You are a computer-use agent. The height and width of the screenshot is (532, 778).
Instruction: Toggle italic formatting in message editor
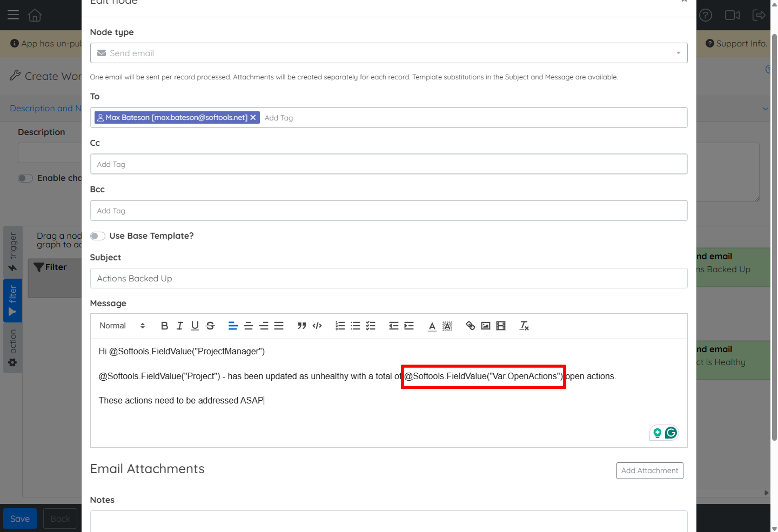pyautogui.click(x=179, y=326)
